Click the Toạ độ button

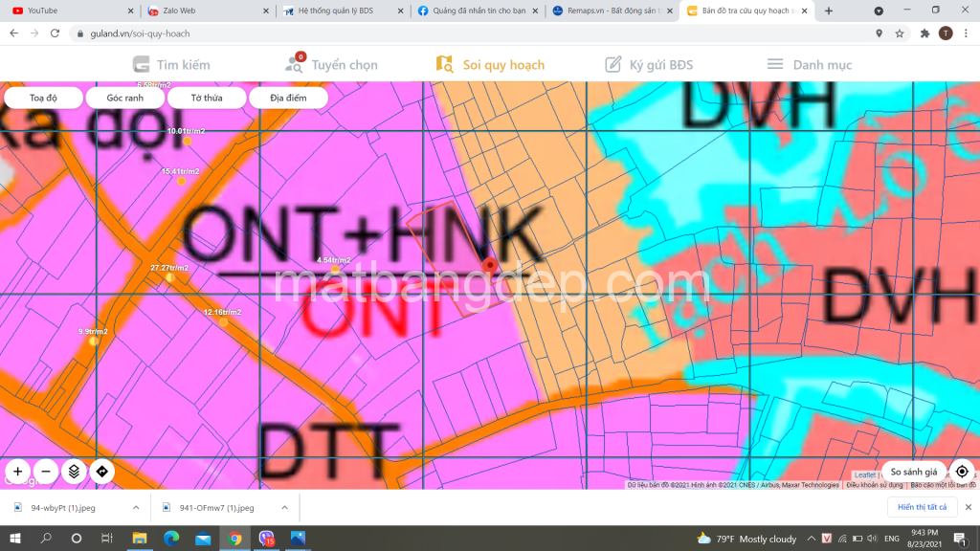pyautogui.click(x=43, y=98)
